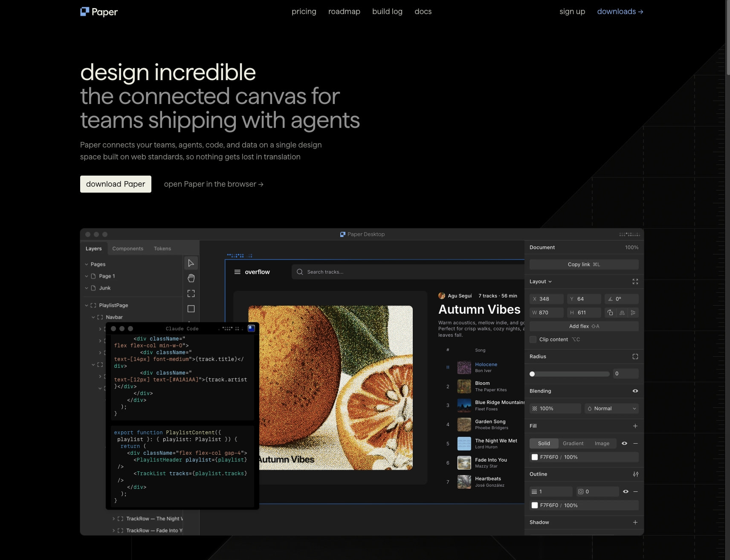The width and height of the screenshot is (730, 560).
Task: Open the Layout dropdown
Action: pos(541,282)
